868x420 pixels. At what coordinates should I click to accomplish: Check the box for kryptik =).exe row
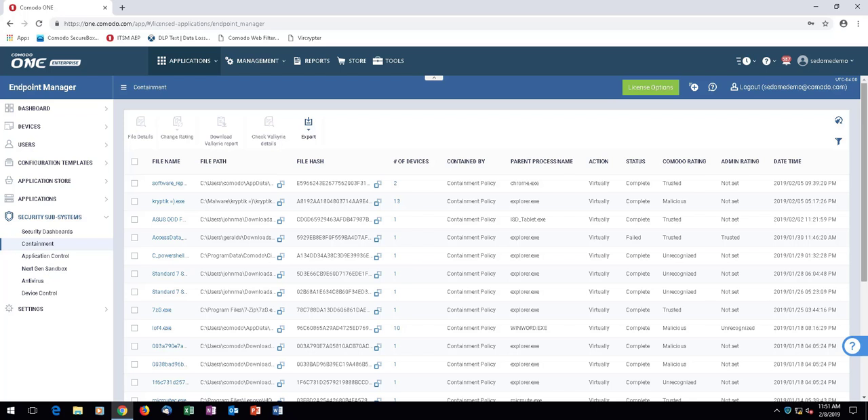coord(134,202)
